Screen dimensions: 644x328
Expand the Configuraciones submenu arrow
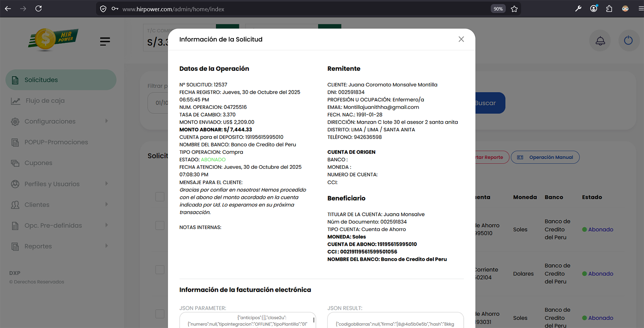(x=107, y=121)
